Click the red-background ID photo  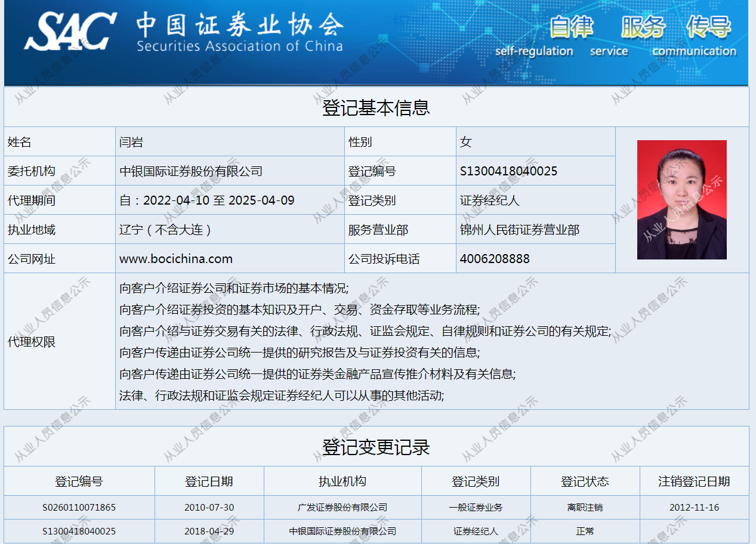click(x=681, y=200)
